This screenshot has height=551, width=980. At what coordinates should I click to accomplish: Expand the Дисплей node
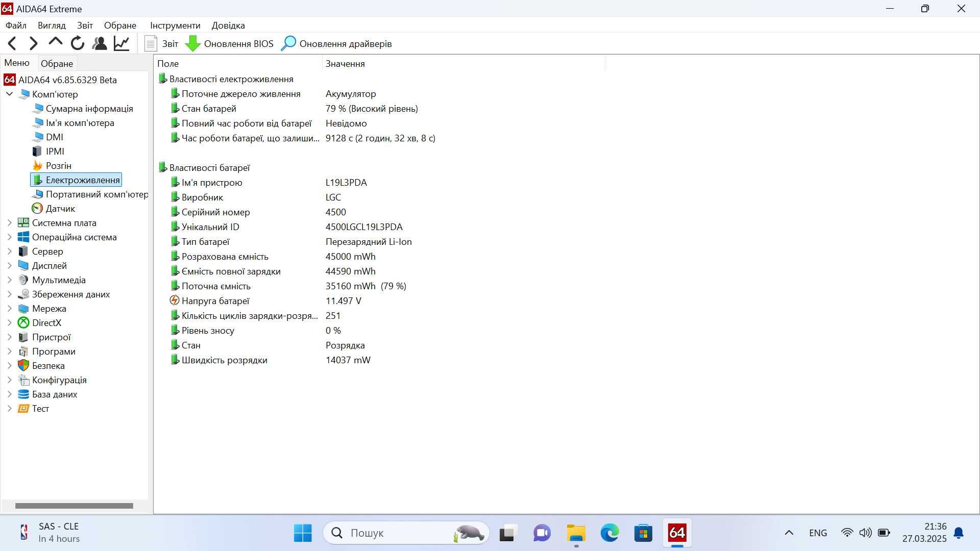click(x=9, y=265)
